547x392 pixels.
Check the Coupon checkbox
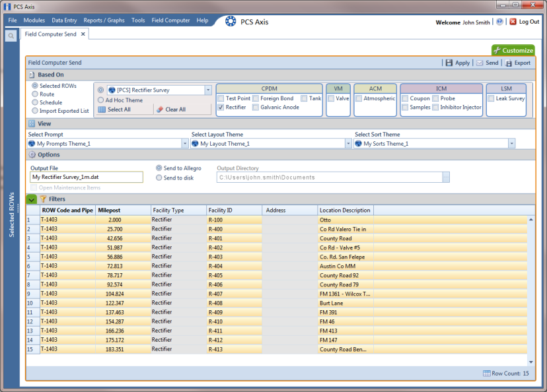[x=405, y=98]
